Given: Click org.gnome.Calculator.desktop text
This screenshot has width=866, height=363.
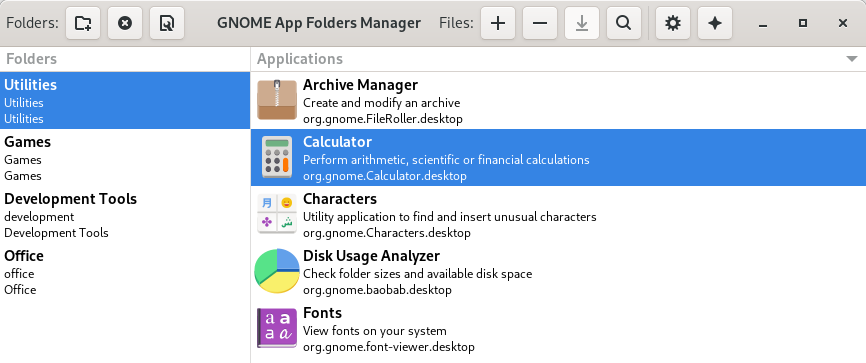Looking at the screenshot, I should point(385,176).
